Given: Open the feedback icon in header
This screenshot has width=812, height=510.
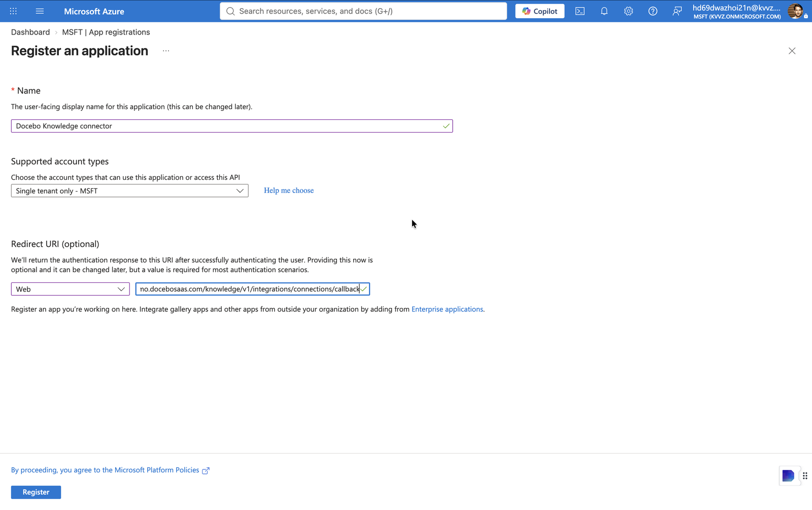Looking at the screenshot, I should pyautogui.click(x=677, y=11).
